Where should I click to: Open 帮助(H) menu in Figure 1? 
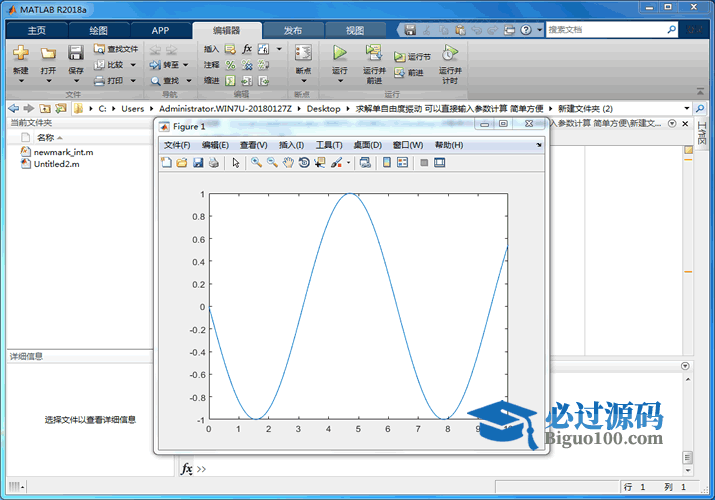click(x=449, y=145)
